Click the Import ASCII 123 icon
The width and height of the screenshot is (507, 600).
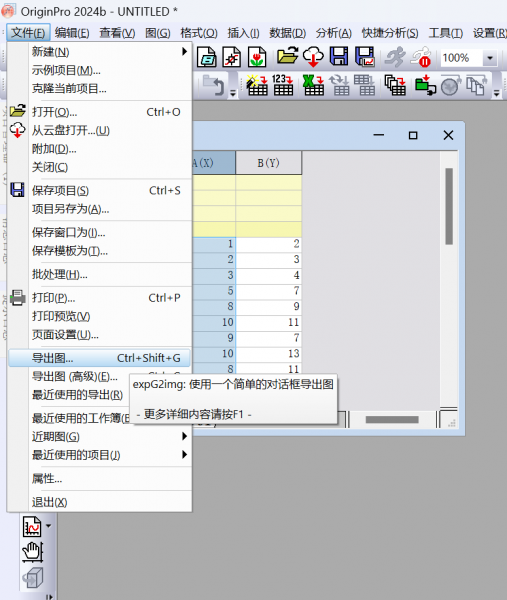(x=283, y=85)
